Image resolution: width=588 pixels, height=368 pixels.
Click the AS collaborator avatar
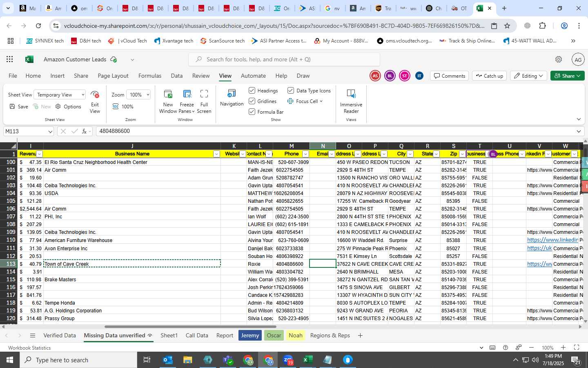click(x=375, y=76)
